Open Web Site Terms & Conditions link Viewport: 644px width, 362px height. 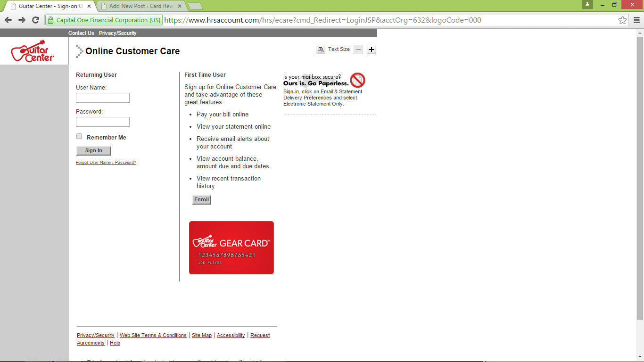point(153,335)
